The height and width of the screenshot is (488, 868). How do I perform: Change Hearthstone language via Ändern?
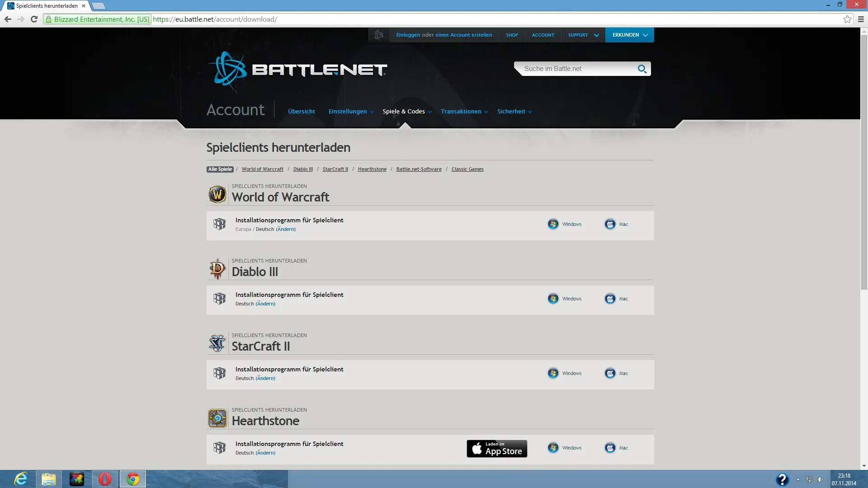(265, 453)
